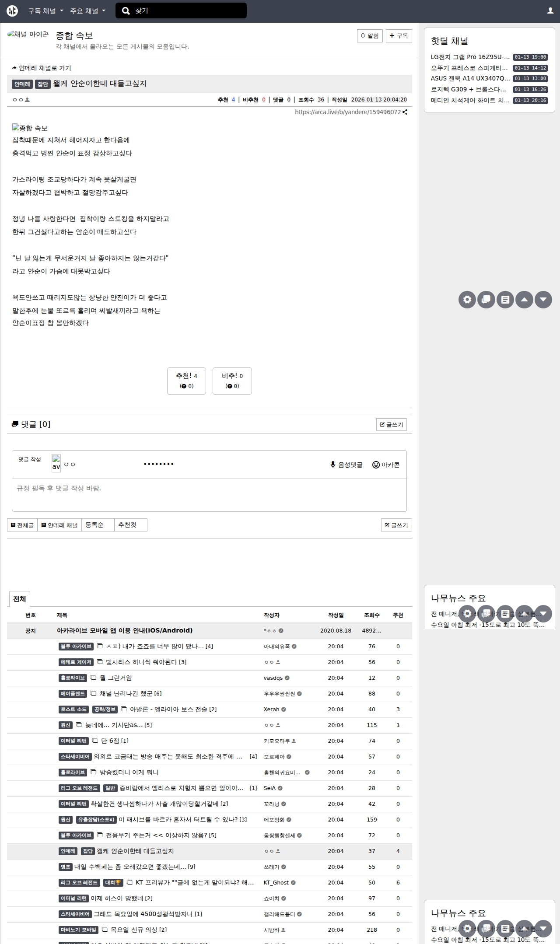The image size is (560, 944).
Task: Open the 추천컷 filter selector
Action: [x=131, y=525]
